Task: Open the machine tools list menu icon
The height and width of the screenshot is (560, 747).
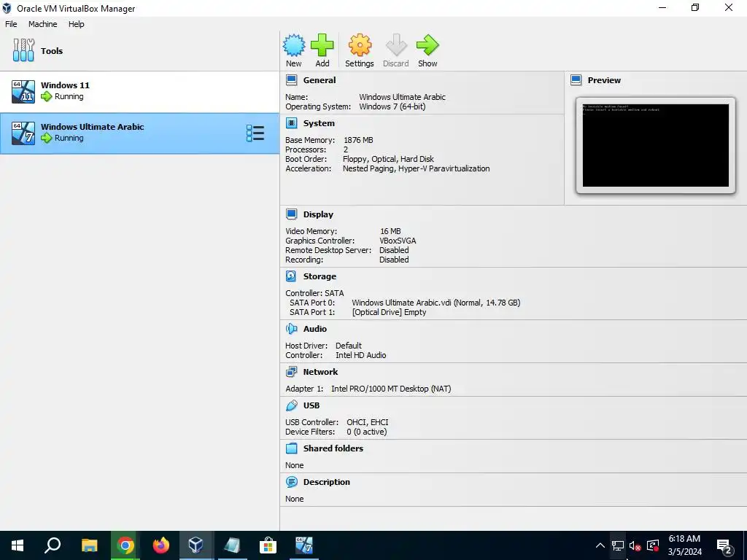Action: tap(255, 133)
